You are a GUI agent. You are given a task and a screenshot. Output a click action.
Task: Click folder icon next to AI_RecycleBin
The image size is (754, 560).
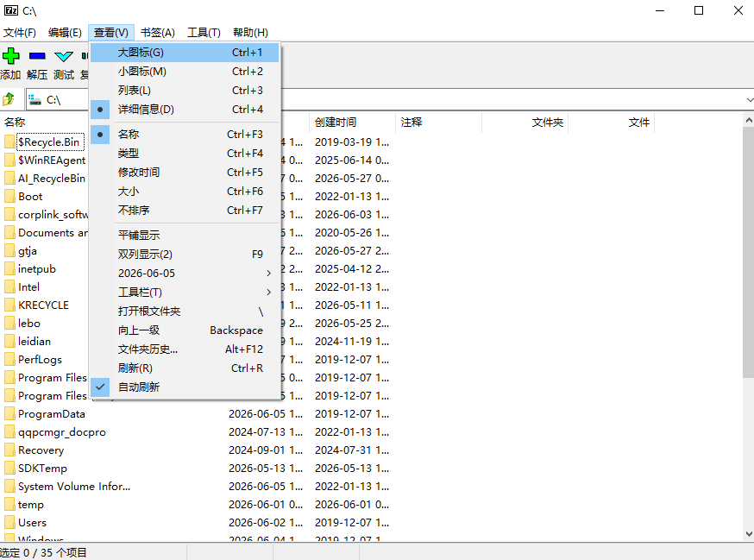(9, 178)
